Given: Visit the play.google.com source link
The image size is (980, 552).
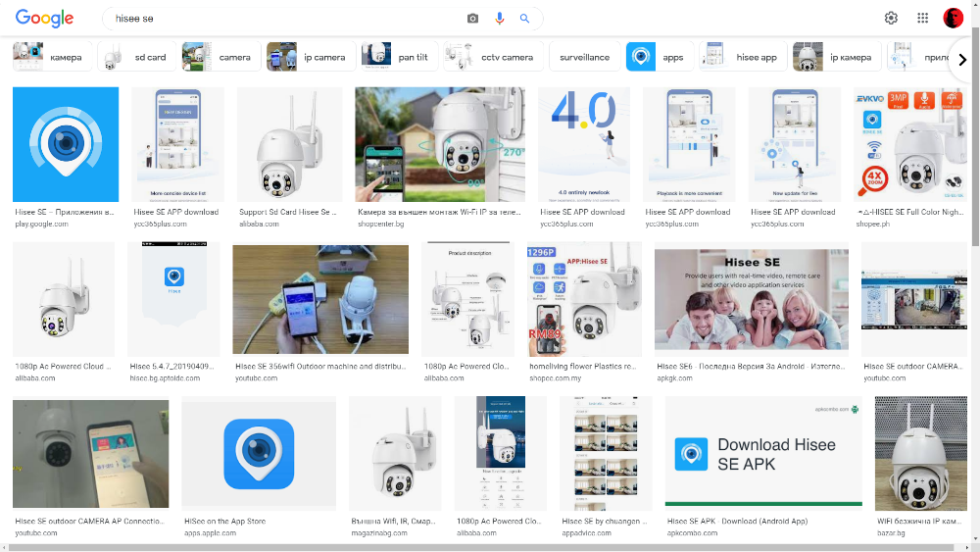Looking at the screenshot, I should pos(42,224).
